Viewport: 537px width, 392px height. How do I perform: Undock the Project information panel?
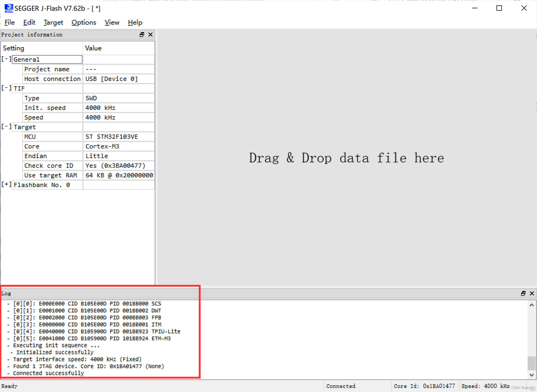[142, 35]
